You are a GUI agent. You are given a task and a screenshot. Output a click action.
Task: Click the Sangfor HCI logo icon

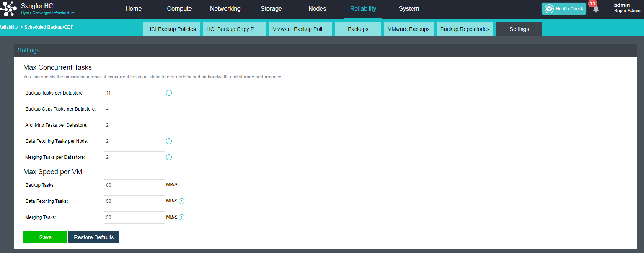tap(8, 9)
